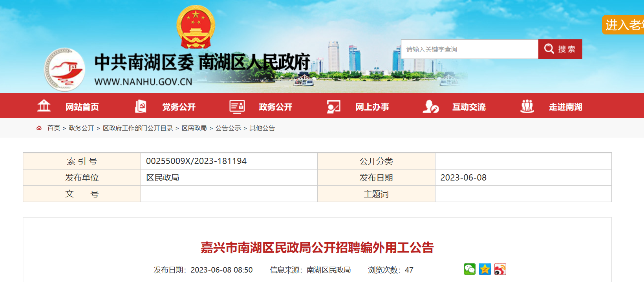Click the party book icon beside 党务公开
644x282 pixels.
point(141,106)
